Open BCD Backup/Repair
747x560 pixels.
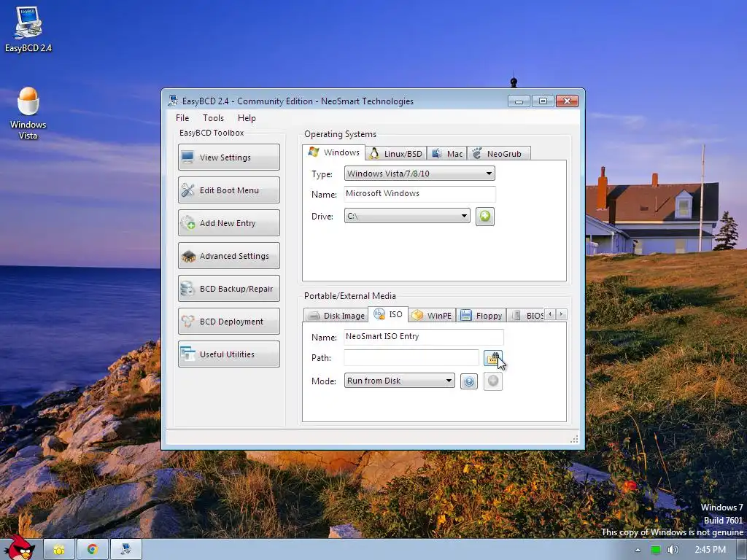coord(228,289)
